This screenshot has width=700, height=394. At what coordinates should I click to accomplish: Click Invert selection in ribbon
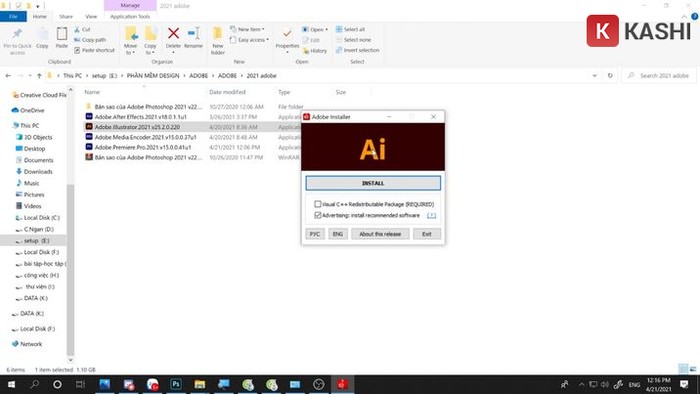(x=358, y=50)
